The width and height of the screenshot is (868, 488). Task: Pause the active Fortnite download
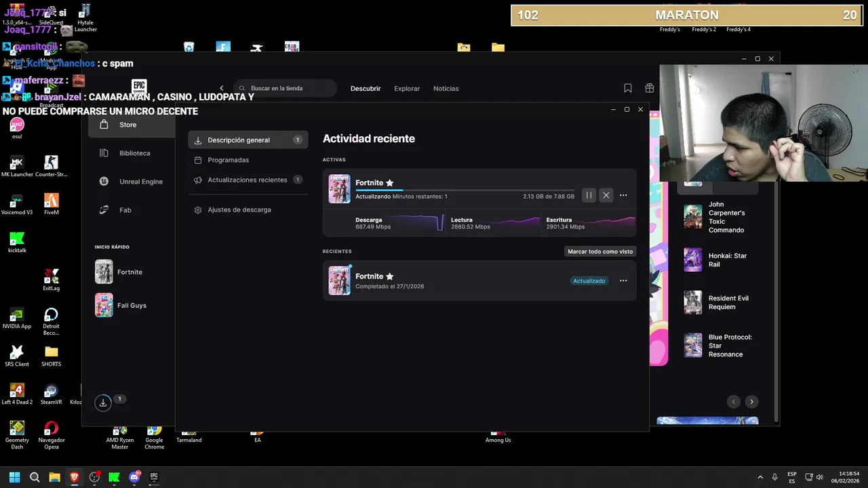(x=589, y=195)
